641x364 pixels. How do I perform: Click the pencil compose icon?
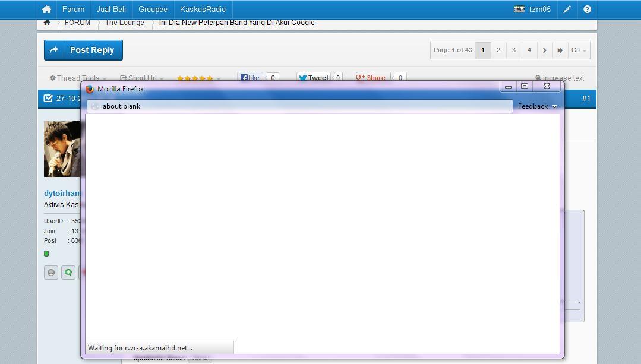(x=567, y=9)
